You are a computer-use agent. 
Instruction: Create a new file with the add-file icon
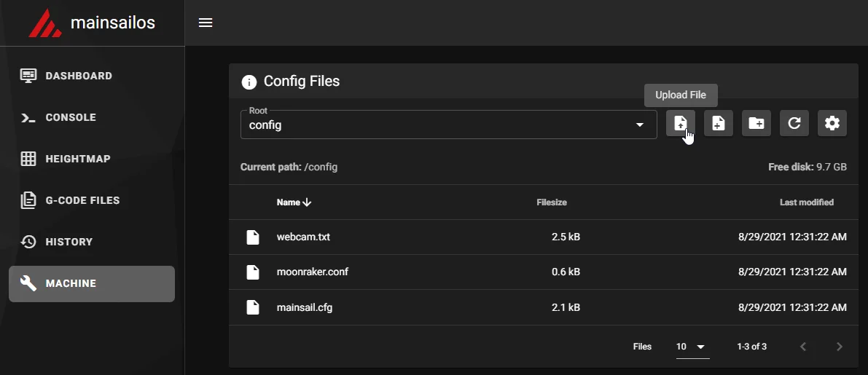pos(719,124)
